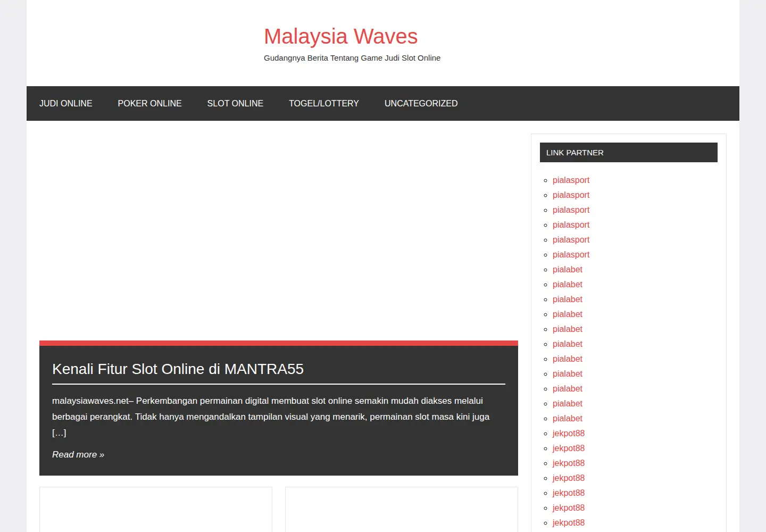
Task: Click the tagline Gudangnya Berita Tentang Game Judi Slot Online
Action: coord(352,58)
